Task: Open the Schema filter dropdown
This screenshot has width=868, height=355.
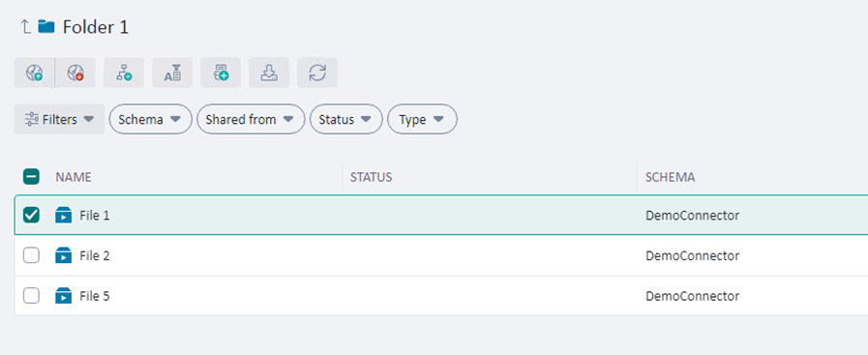Action: (151, 119)
